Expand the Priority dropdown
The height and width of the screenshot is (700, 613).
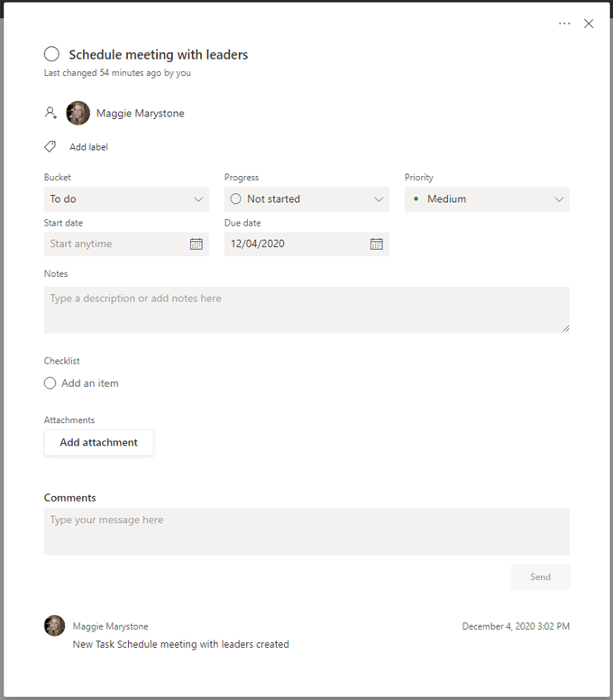pos(559,199)
